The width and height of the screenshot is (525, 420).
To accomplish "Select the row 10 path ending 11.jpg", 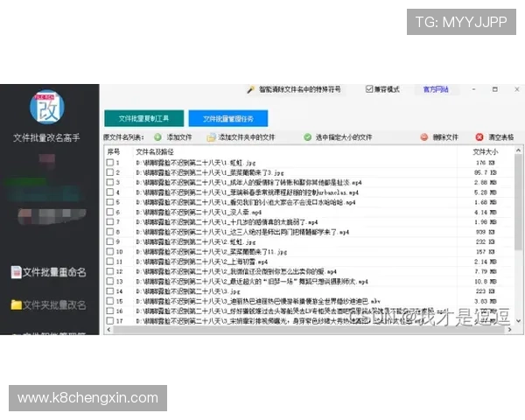I will 211,252.
